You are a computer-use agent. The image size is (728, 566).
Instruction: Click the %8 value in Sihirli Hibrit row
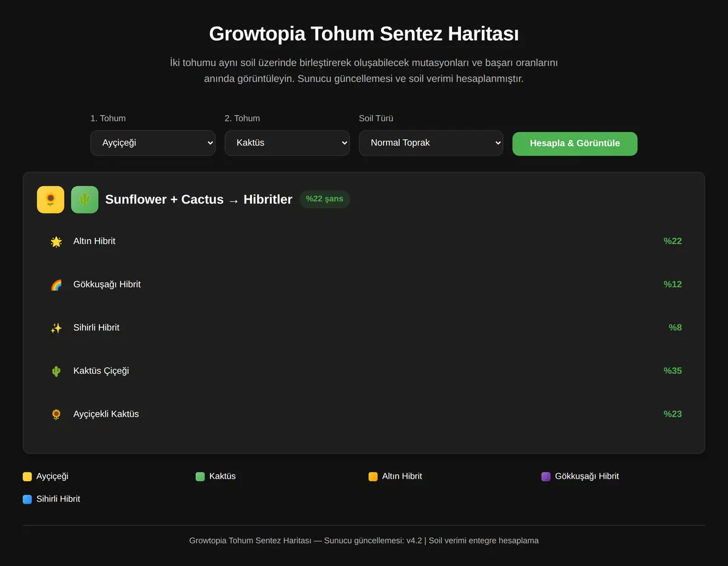tap(675, 328)
